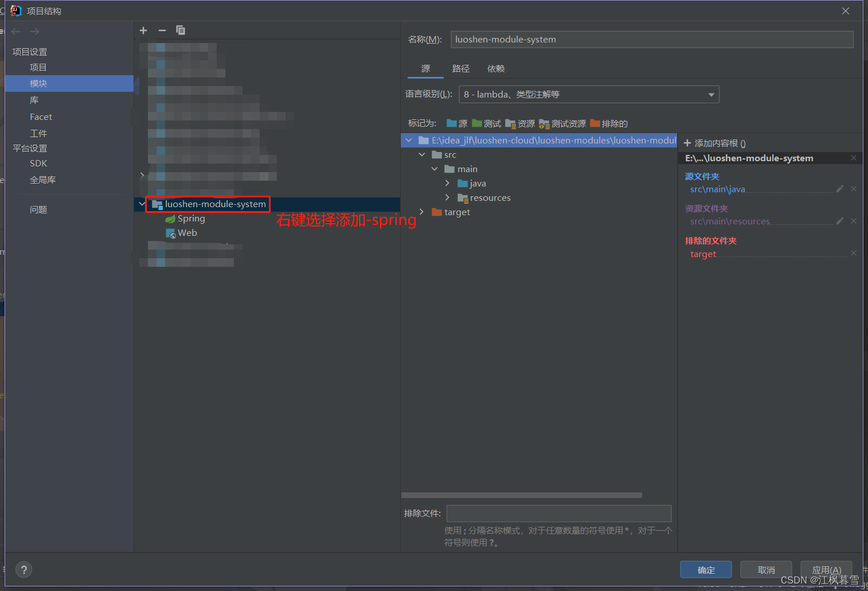868x591 pixels.
Task: Click the target excluded folder icon
Action: point(437,212)
